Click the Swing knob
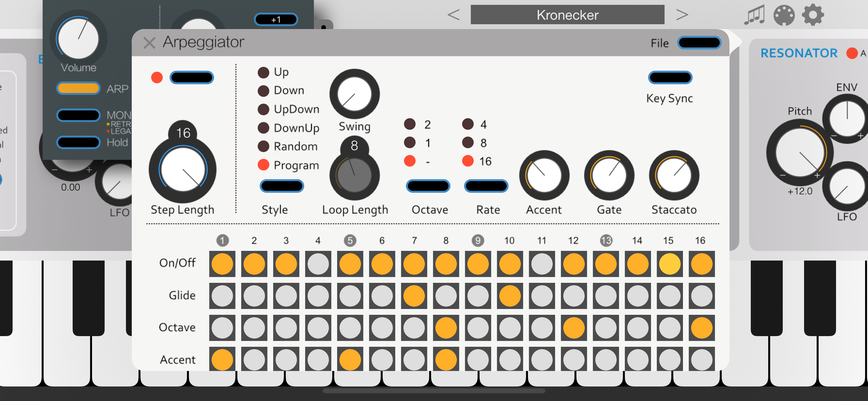The image size is (868, 401). coord(354,94)
